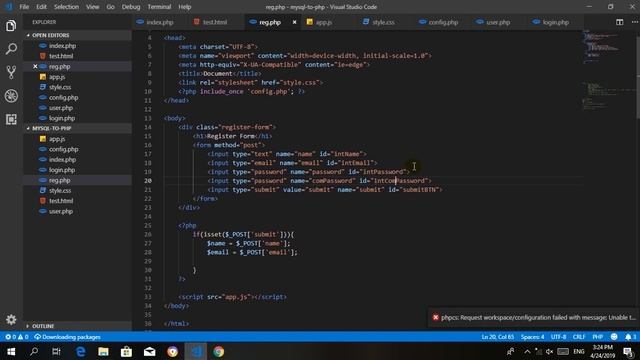640x360 pixels.
Task: Open the Go menu
Action: coord(110,7)
